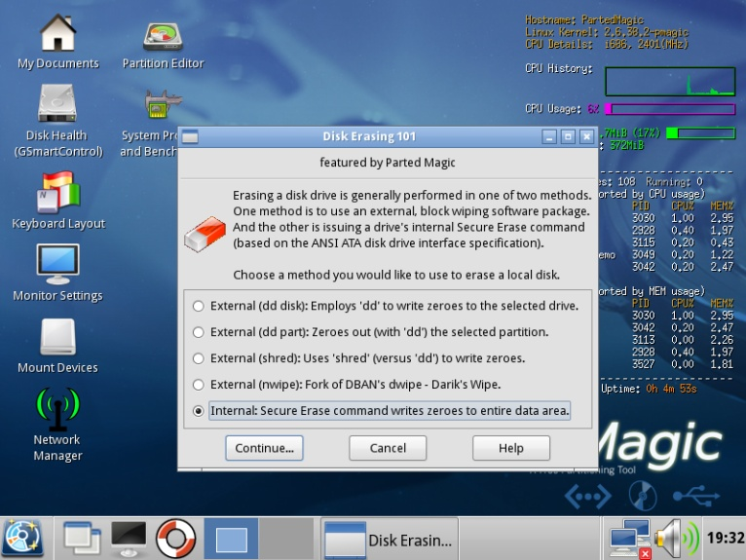Screen dimensions: 746x560
Task: Click the USB symbol icon on wallpaper
Action: pyautogui.click(x=695, y=496)
